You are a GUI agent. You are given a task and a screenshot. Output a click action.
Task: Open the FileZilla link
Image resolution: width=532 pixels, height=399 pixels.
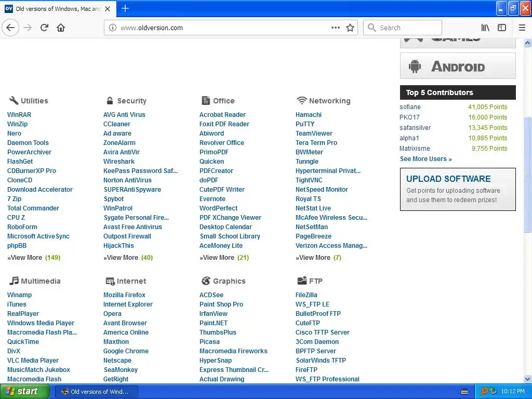pyautogui.click(x=307, y=295)
